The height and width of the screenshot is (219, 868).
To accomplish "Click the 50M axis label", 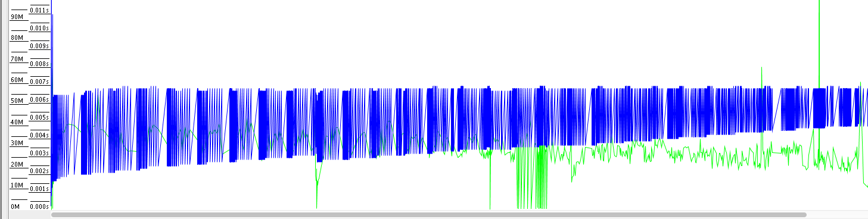I will coord(17,101).
